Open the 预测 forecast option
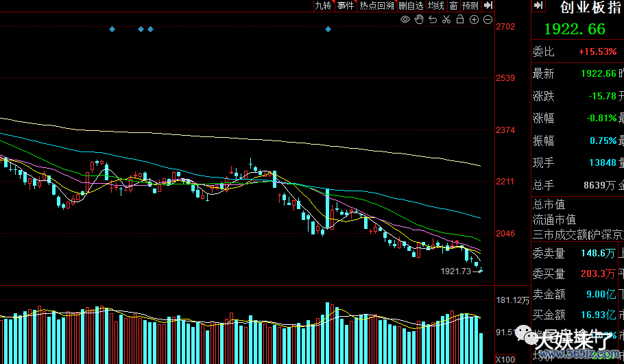This screenshot has width=624, height=364. 470,5
